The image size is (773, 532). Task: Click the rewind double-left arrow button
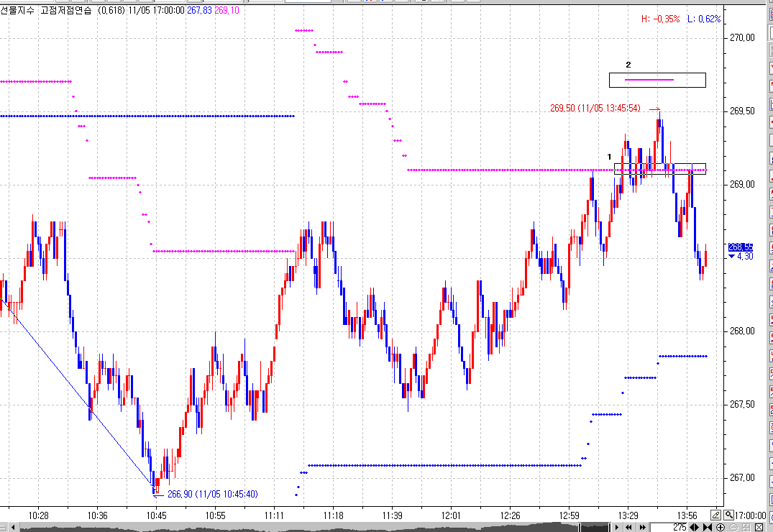coord(628,527)
